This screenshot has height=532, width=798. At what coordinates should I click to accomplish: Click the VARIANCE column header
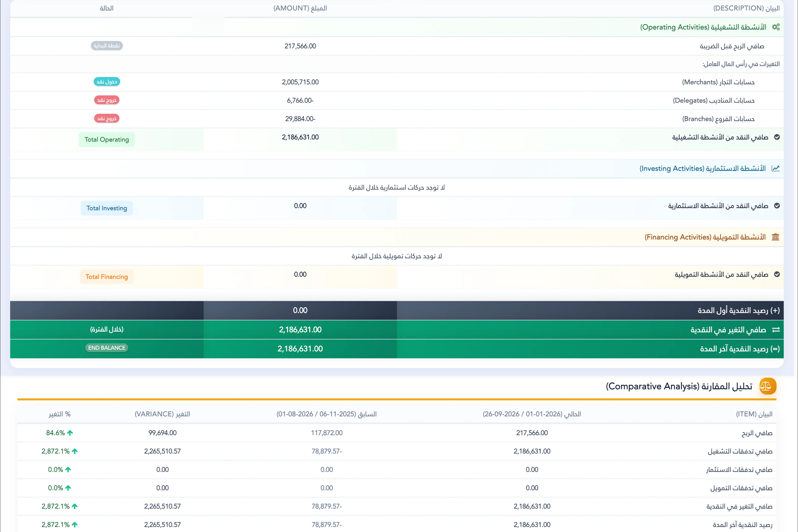[163, 414]
